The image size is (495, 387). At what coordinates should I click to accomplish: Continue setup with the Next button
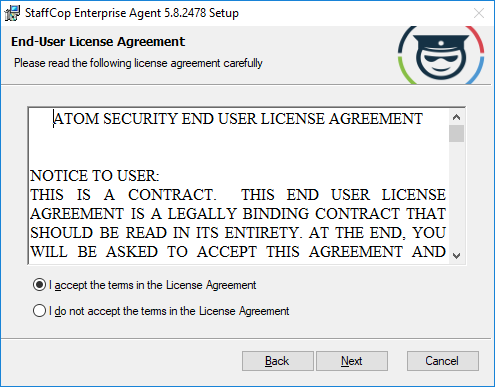(x=352, y=361)
